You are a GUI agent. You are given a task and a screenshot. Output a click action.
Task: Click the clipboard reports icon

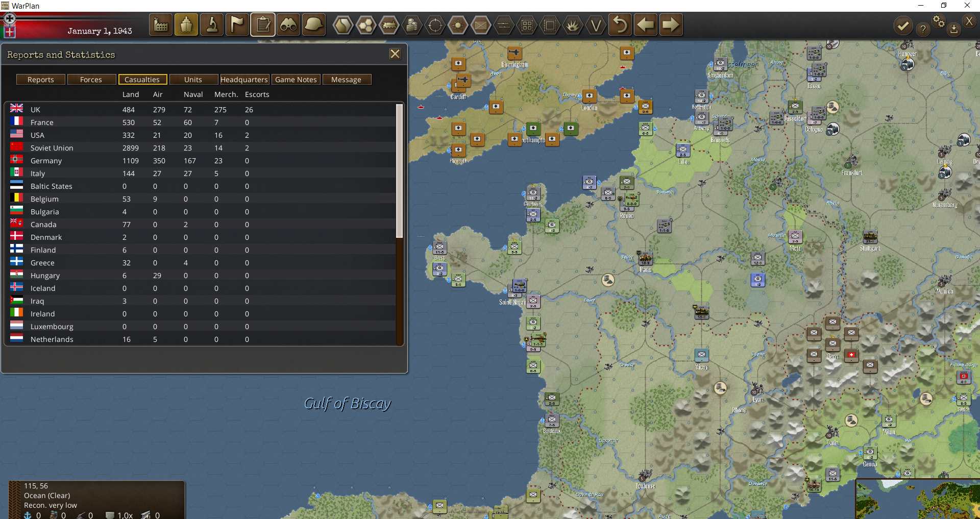[x=263, y=25]
